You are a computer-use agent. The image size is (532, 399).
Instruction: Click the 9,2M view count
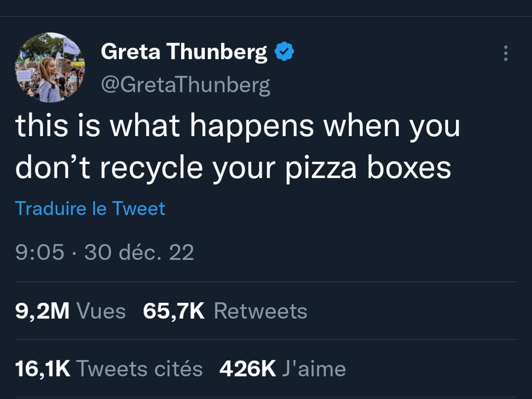[x=42, y=311]
